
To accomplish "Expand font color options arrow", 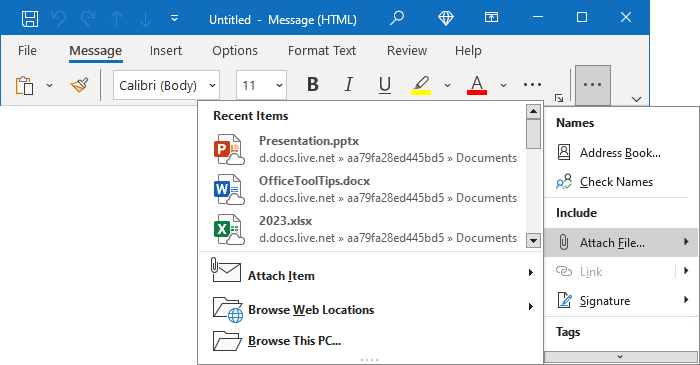I will point(503,85).
